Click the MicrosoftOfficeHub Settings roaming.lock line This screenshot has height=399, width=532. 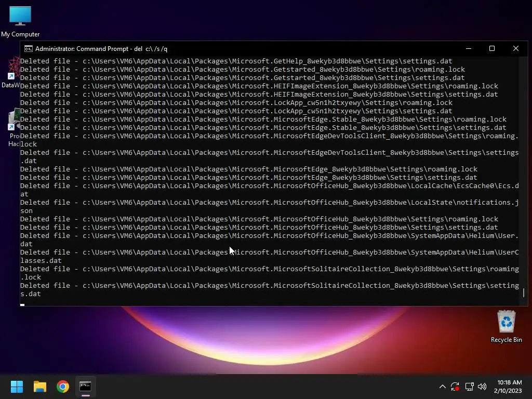click(259, 219)
